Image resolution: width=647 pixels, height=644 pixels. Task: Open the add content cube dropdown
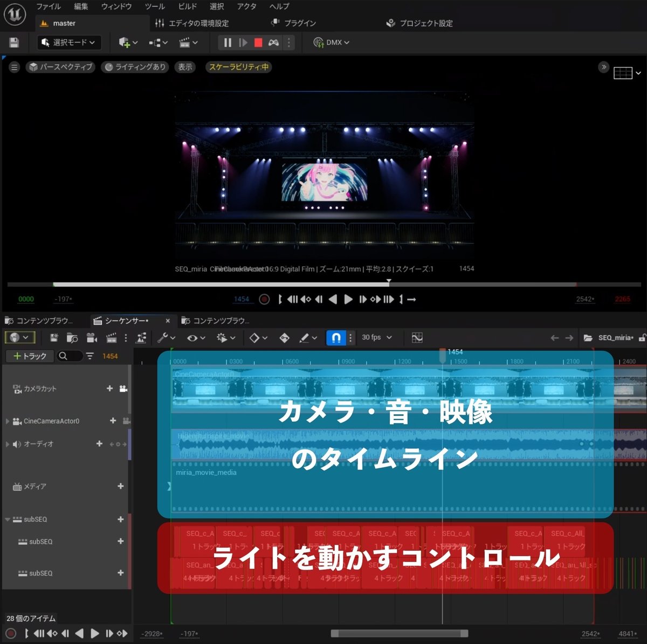point(128,43)
